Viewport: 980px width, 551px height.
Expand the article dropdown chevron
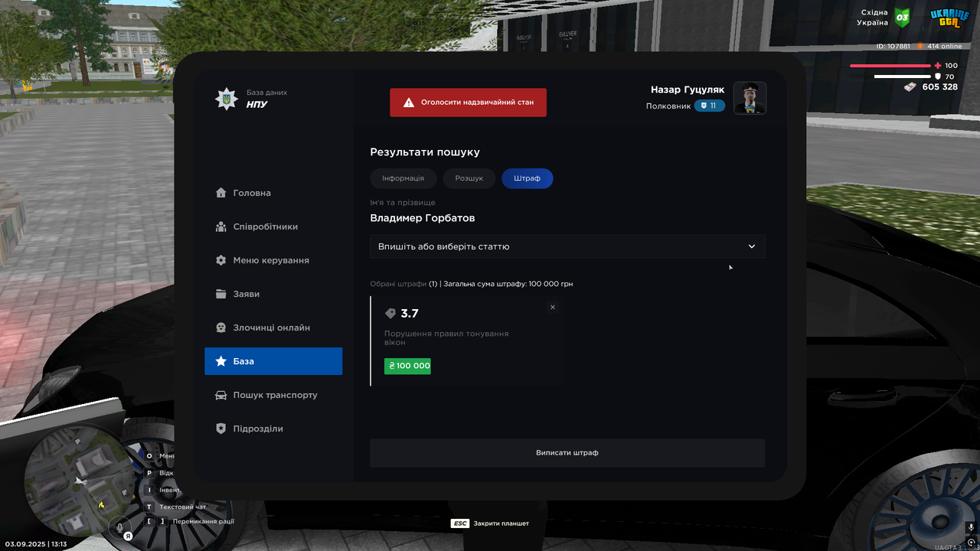coord(752,246)
